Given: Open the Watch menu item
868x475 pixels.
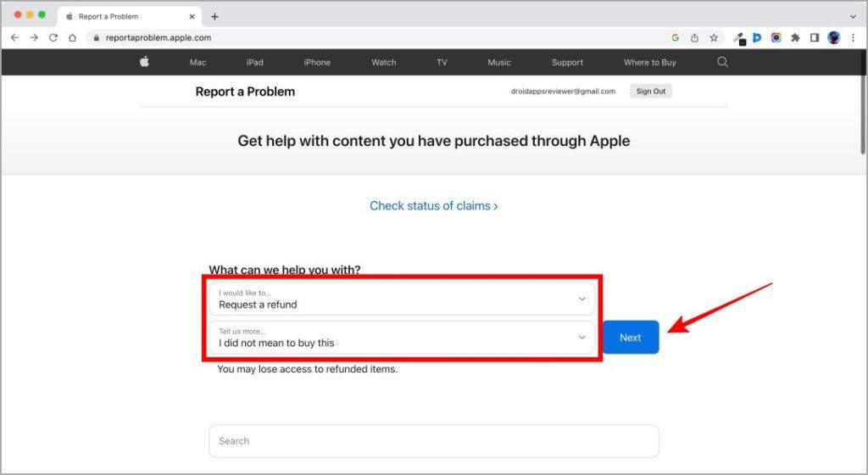Looking at the screenshot, I should 384,63.
